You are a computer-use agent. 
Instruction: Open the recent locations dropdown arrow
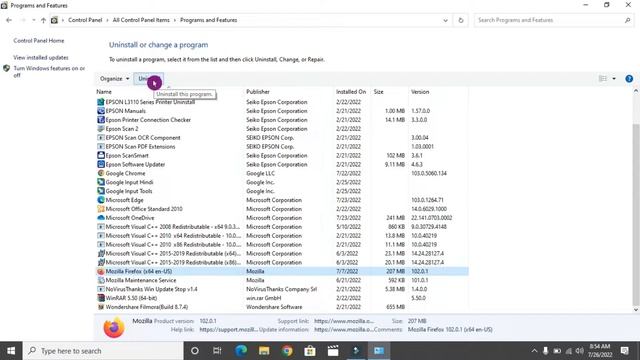click(x=33, y=20)
